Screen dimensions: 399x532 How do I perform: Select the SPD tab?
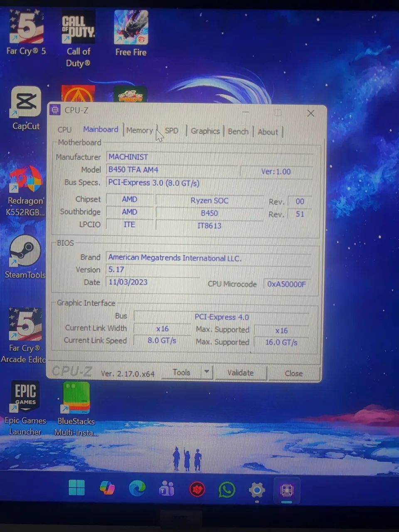171,131
